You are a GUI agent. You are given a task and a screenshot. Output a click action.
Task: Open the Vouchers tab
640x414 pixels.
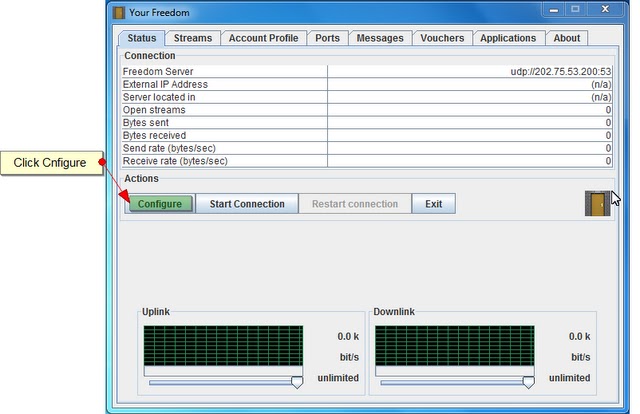point(442,38)
